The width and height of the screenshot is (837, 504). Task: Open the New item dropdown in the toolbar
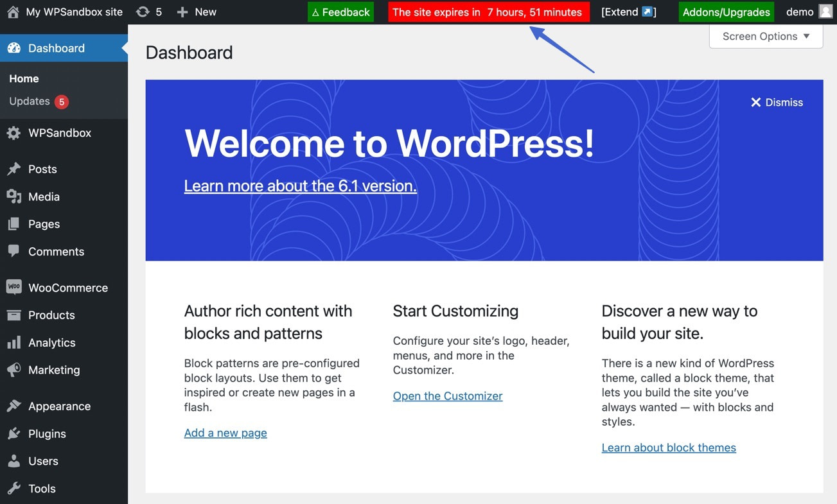point(197,11)
